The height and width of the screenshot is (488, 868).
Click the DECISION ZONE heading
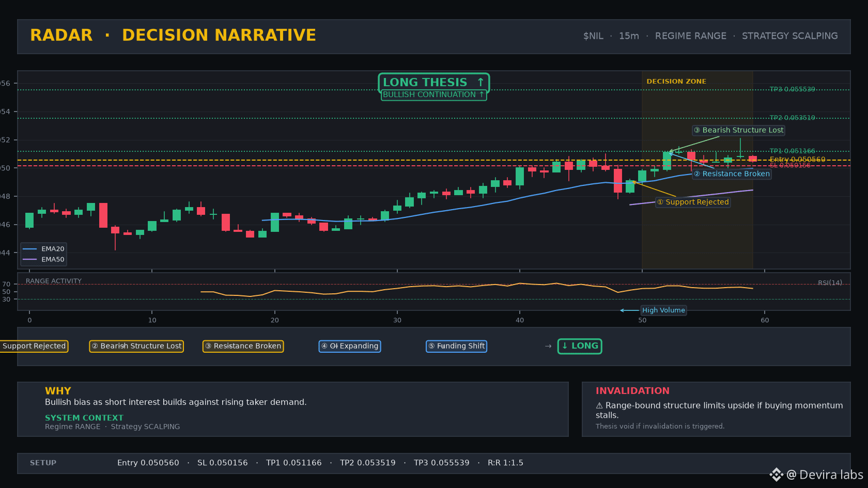(676, 82)
